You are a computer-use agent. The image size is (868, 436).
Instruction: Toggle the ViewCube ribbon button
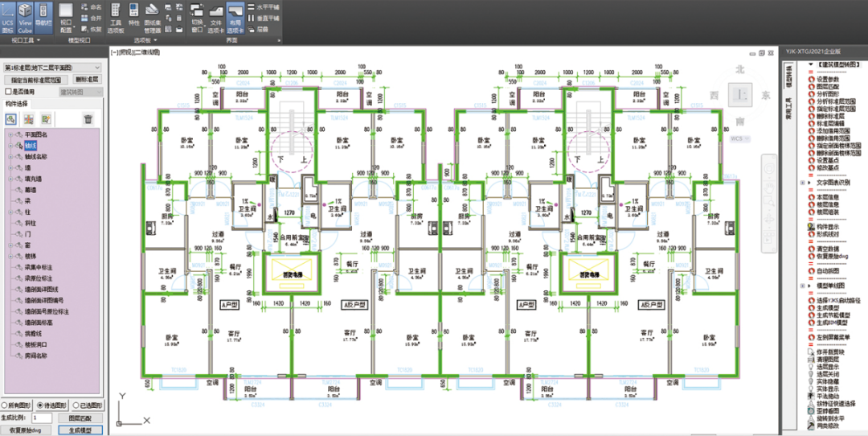pyautogui.click(x=25, y=19)
